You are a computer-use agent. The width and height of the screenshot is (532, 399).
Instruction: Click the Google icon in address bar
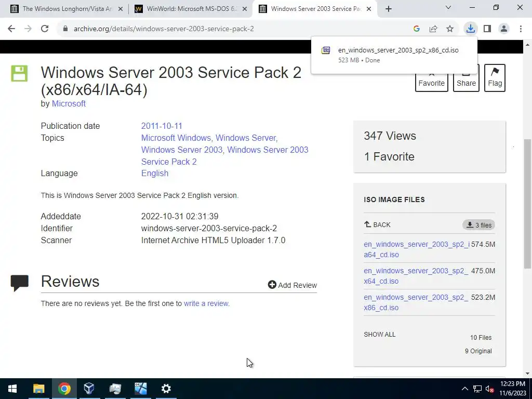pos(417,29)
